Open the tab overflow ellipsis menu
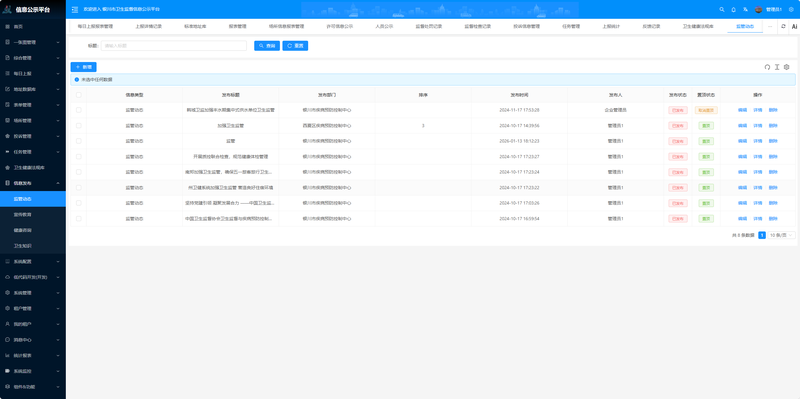Screen dimensions: 800x399 [770, 26]
